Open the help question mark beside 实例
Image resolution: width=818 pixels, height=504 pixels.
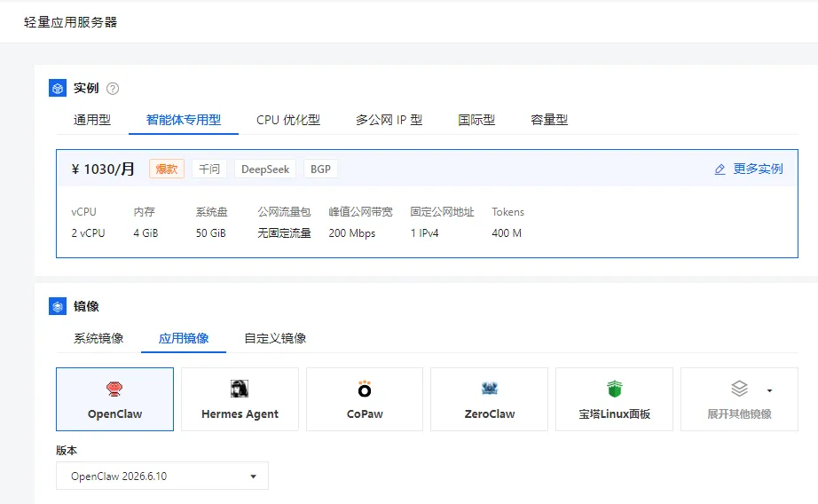[x=113, y=89]
